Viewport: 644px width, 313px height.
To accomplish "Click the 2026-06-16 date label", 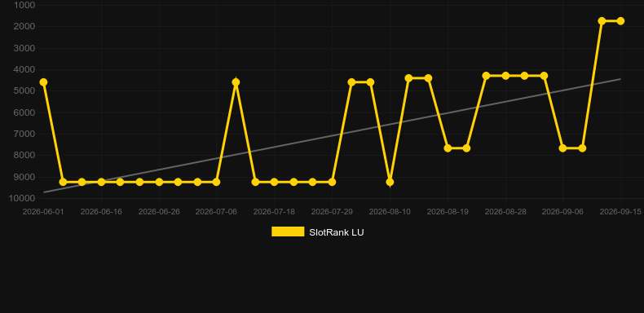I will (x=101, y=212).
